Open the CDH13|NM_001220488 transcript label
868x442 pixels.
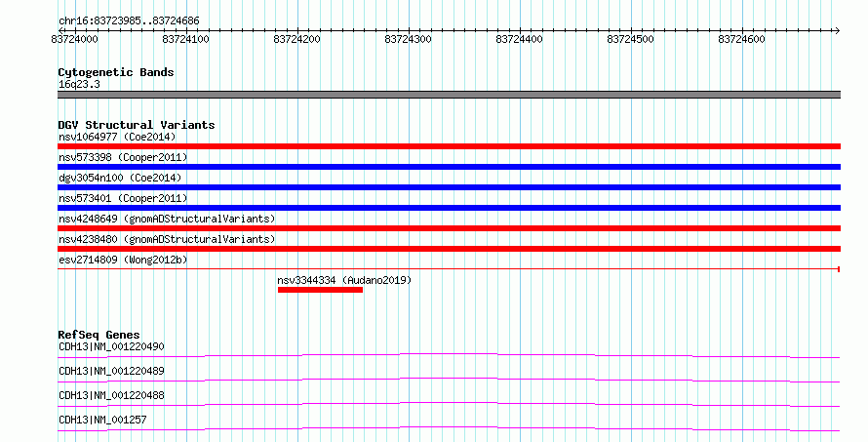(x=111, y=395)
